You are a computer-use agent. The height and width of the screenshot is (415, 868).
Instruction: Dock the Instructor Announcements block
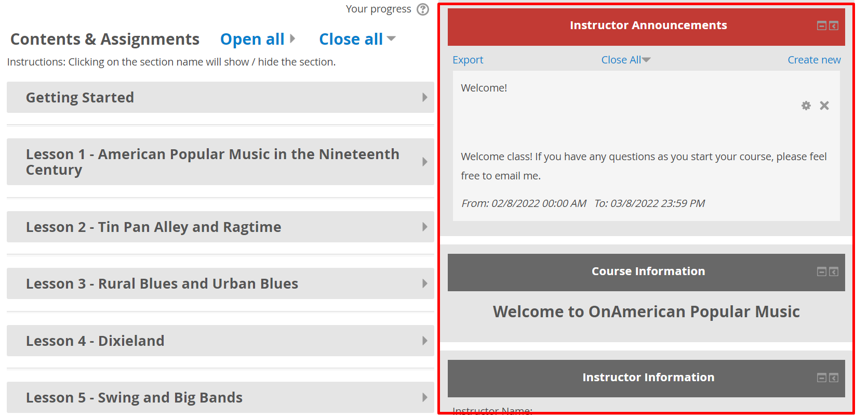[833, 26]
